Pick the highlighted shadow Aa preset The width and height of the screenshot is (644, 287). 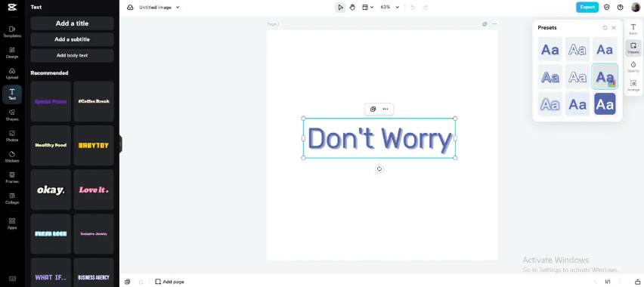(605, 76)
